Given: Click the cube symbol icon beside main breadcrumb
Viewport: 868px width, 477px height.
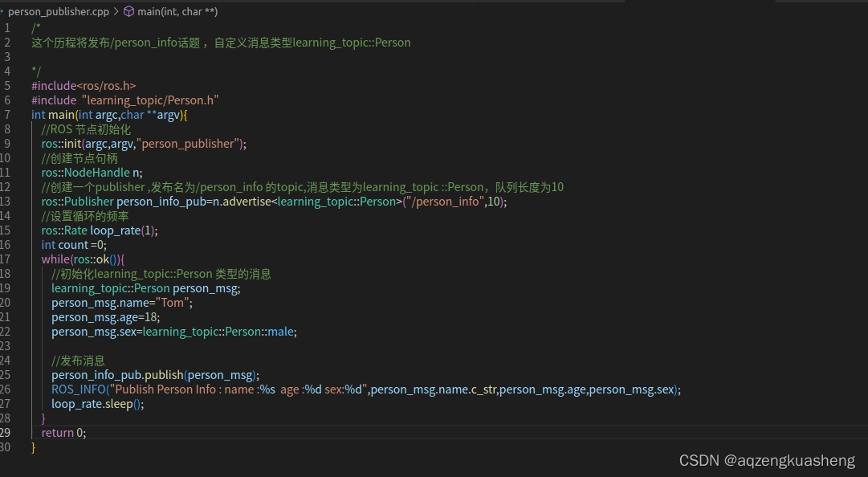Looking at the screenshot, I should (x=128, y=11).
